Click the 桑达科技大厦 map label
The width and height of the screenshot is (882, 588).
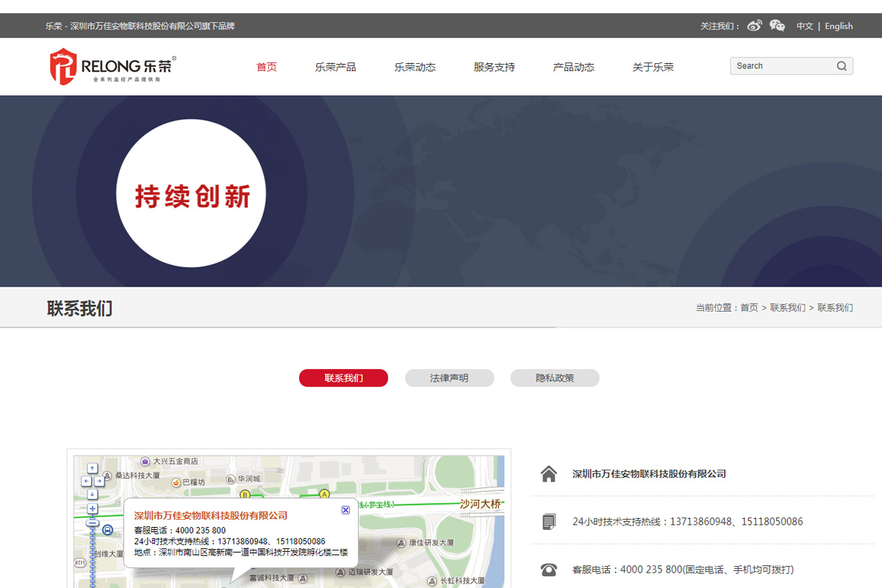click(x=137, y=476)
